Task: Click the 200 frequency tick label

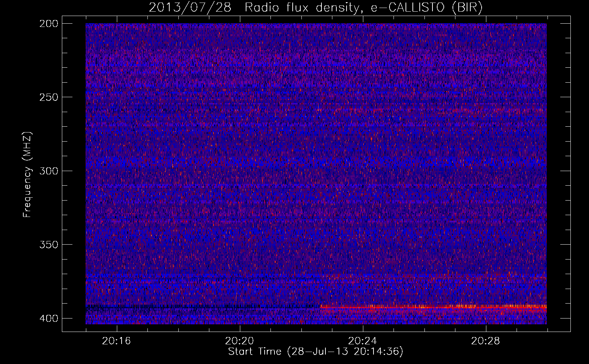Action: pos(48,24)
